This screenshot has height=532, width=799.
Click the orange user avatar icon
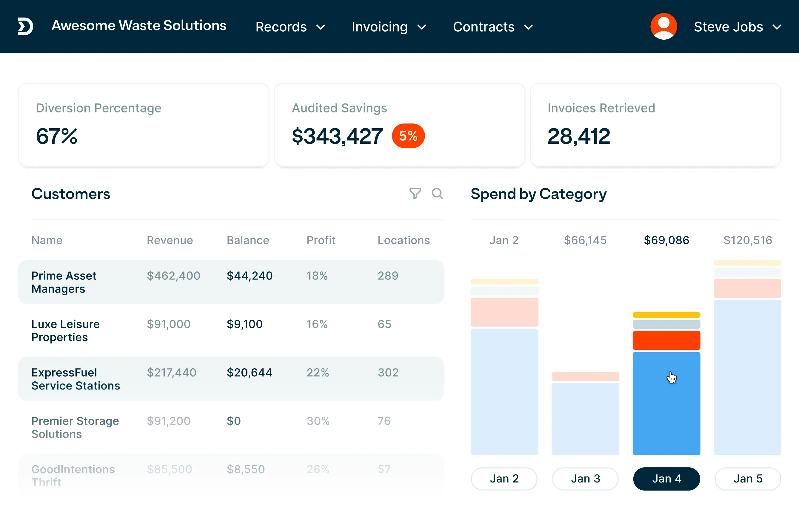tap(663, 27)
